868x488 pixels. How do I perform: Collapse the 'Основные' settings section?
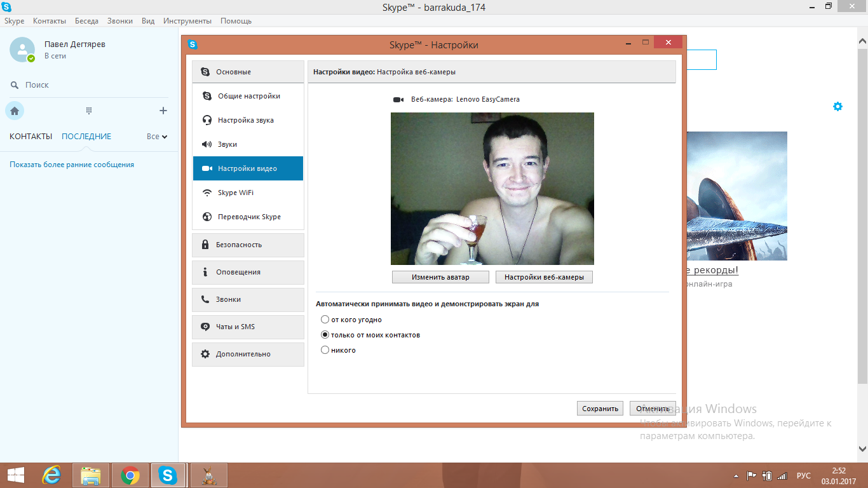point(248,72)
